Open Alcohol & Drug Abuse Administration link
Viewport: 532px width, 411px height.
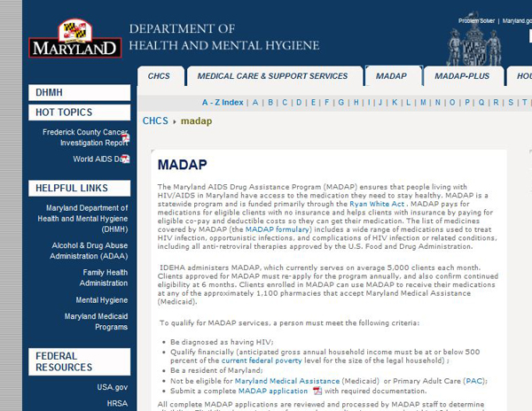(89, 251)
